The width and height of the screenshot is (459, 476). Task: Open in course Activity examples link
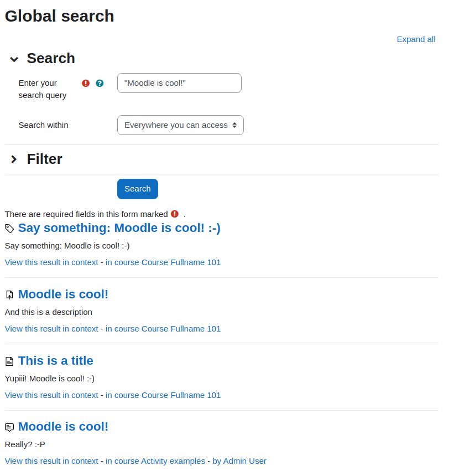[x=155, y=461]
